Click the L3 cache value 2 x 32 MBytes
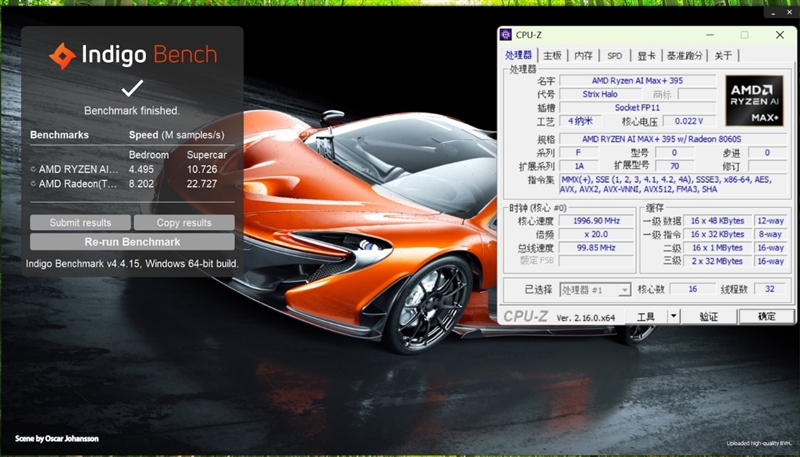800x457 pixels. click(717, 261)
